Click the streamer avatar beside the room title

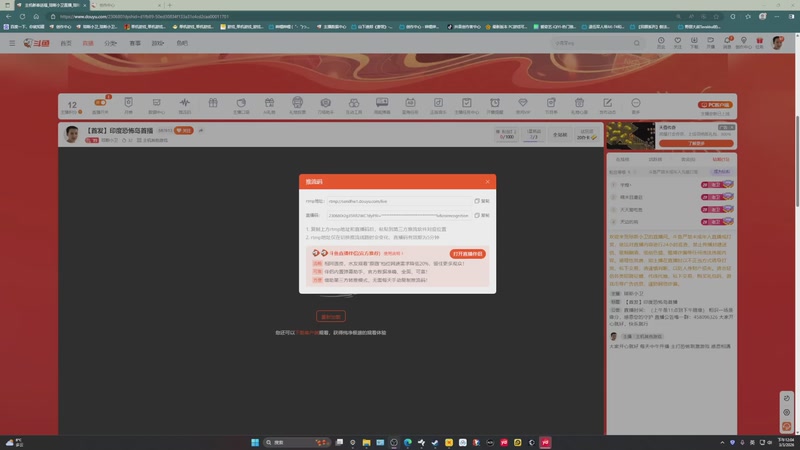click(72, 134)
